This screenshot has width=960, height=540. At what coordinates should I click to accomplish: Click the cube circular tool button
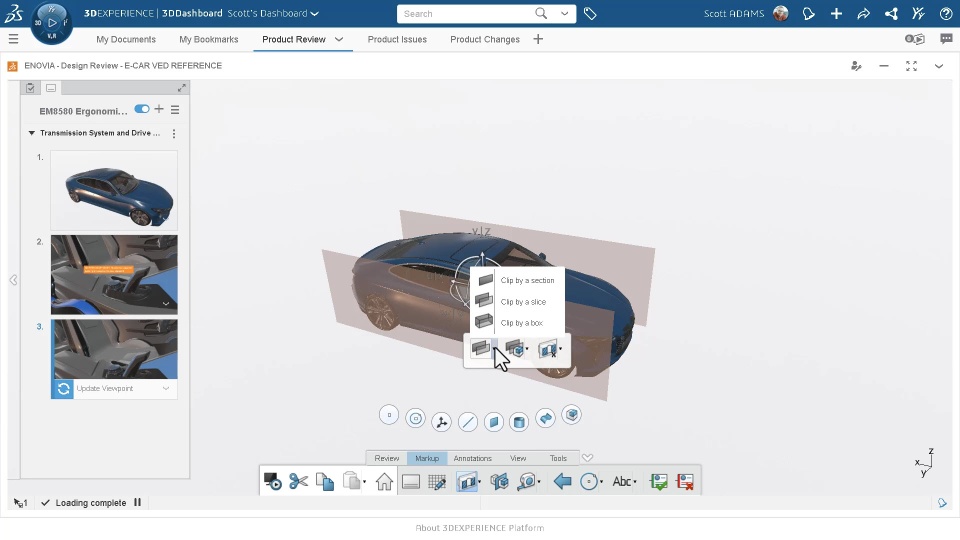[x=572, y=415]
